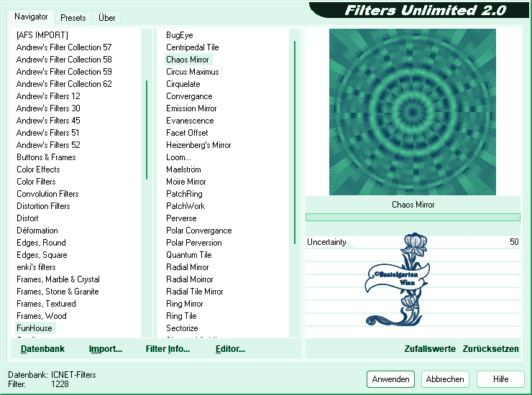Choose Heizenberg's Mirror filter
Image resolution: width=532 pixels, height=395 pixels.
pos(198,145)
